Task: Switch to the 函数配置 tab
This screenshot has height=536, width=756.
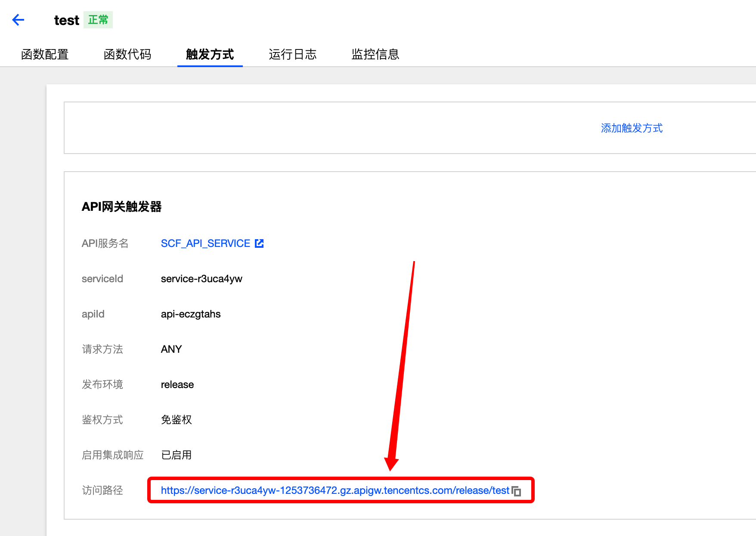Action: (x=45, y=54)
